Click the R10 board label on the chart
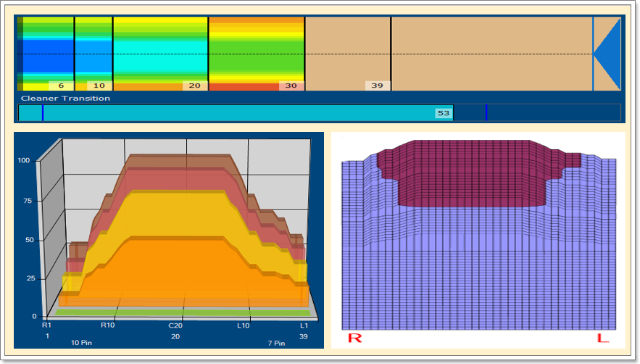The image size is (640, 364). coord(108,325)
